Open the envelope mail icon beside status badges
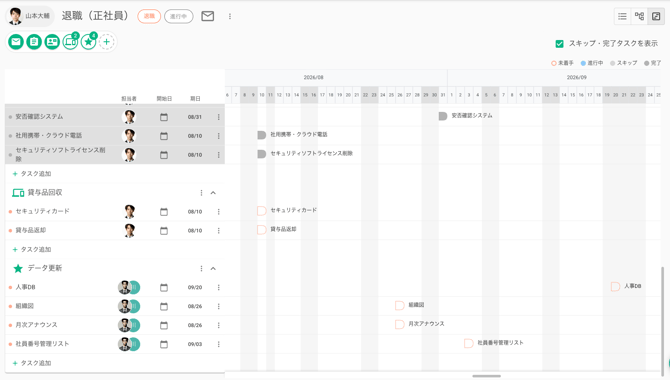Viewport: 670px width, 380px height. tap(208, 16)
